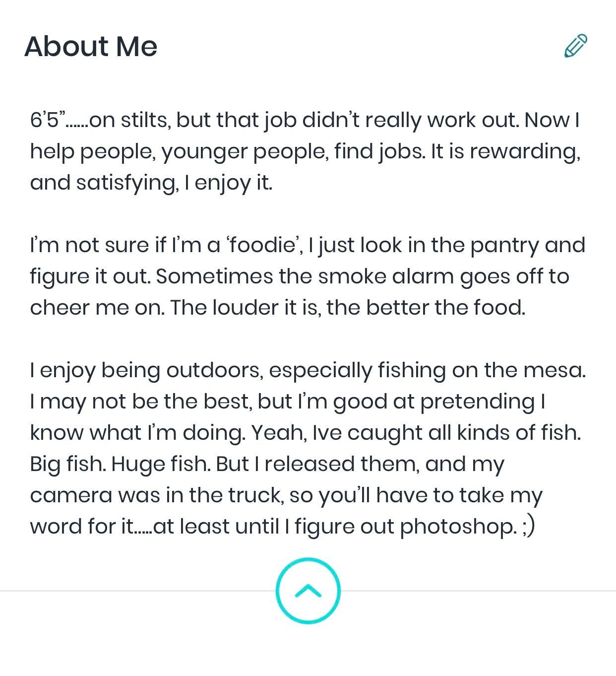The height and width of the screenshot is (676, 616).
Task: Click the winking smiley ";)" ending the bio
Action: pyautogui.click(x=529, y=527)
